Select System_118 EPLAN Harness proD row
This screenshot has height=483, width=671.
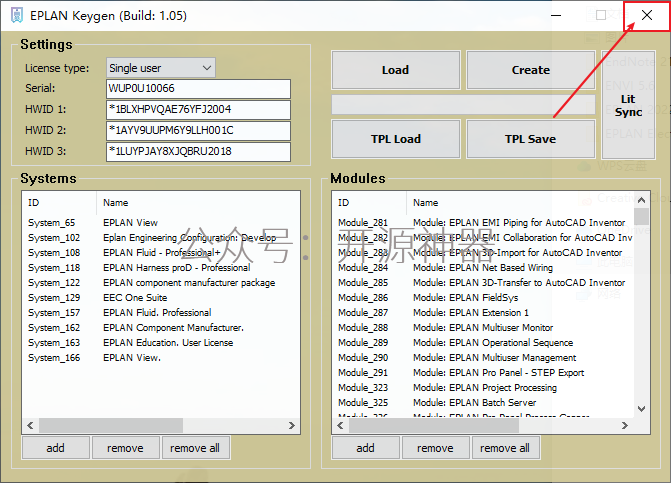click(x=161, y=267)
